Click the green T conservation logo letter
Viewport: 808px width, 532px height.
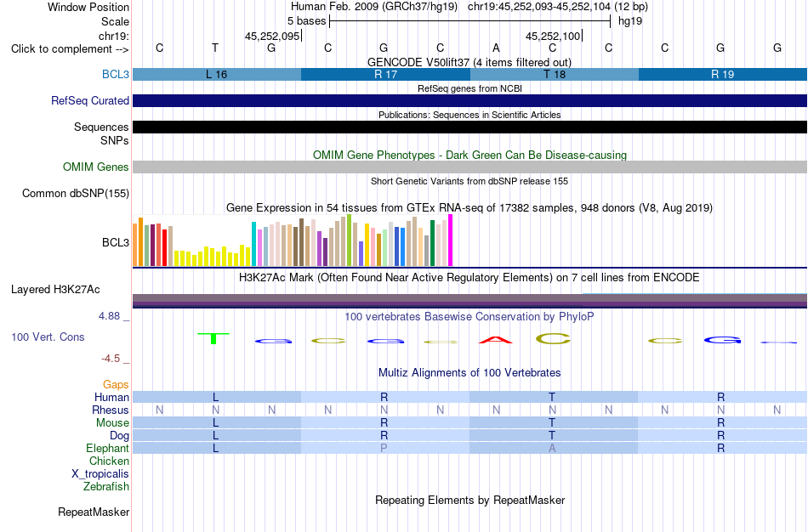pyautogui.click(x=213, y=338)
